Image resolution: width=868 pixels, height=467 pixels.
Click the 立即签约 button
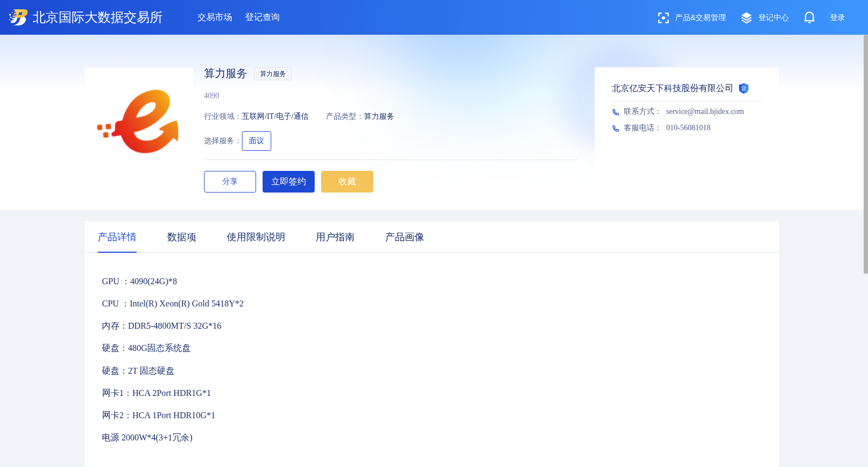point(289,182)
